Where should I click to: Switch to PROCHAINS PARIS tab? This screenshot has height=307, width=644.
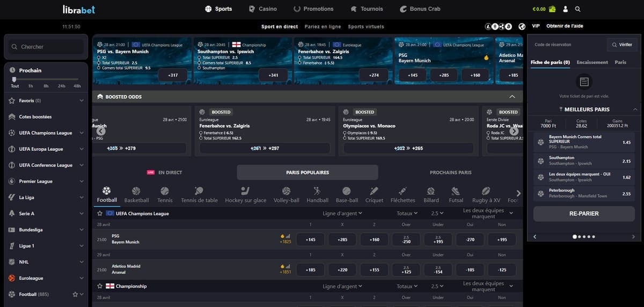[x=451, y=172]
